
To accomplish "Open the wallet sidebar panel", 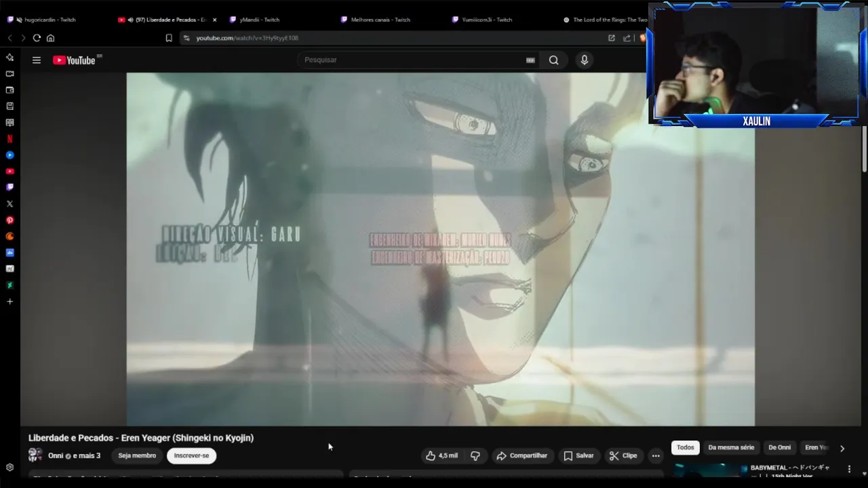I will coord(9,90).
